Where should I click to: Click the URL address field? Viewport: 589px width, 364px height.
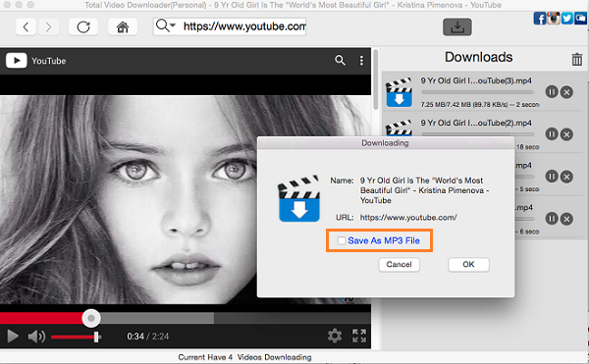click(244, 26)
